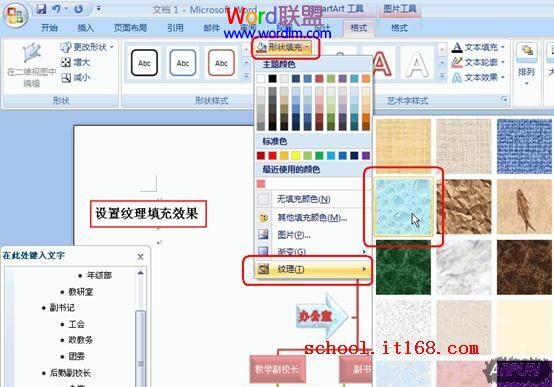The width and height of the screenshot is (554, 387).
Task: Select the SmartArt 格式 tab
Action: click(358, 28)
